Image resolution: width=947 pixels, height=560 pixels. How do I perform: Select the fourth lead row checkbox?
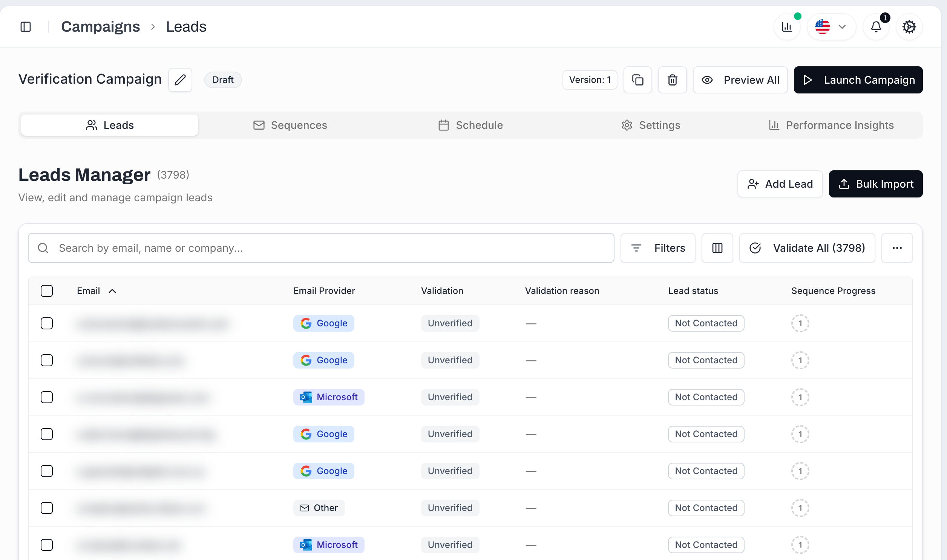pyautogui.click(x=47, y=435)
